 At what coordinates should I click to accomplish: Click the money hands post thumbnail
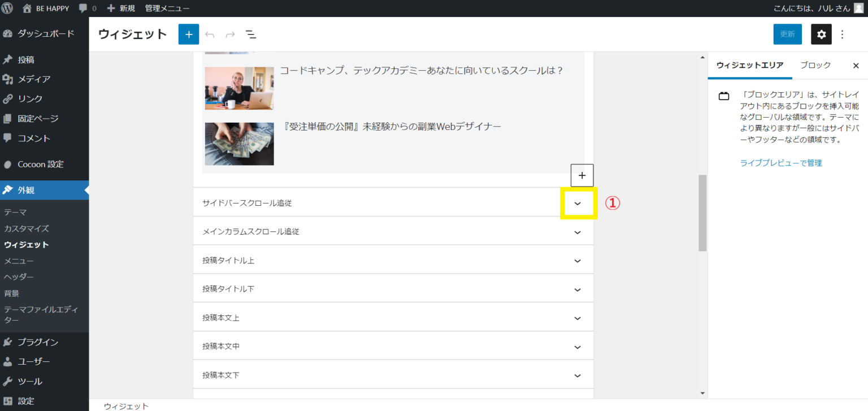point(239,144)
